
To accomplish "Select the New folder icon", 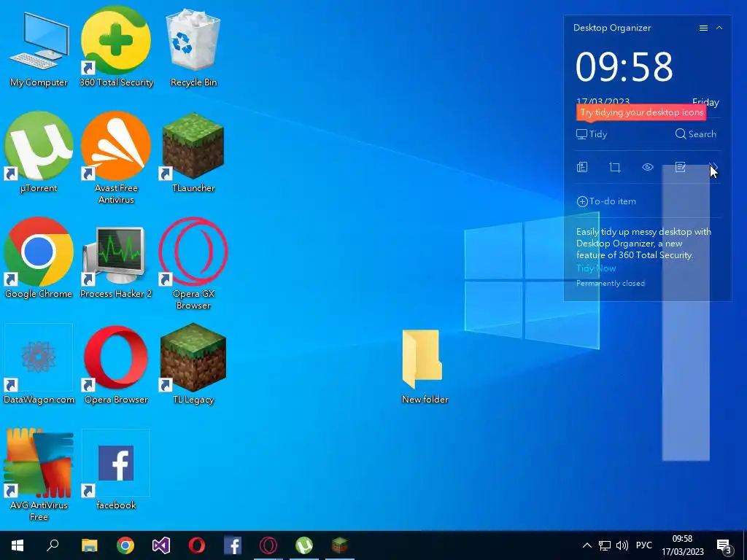I will [425, 367].
